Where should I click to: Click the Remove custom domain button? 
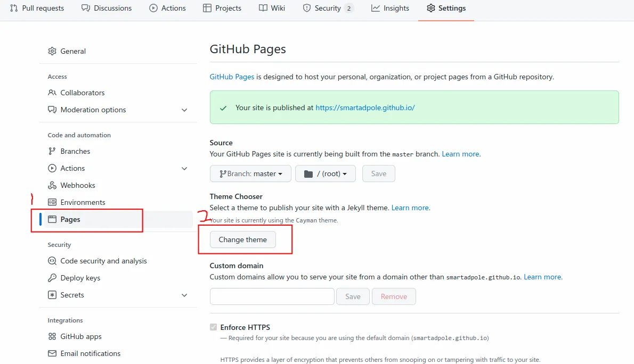(x=394, y=296)
